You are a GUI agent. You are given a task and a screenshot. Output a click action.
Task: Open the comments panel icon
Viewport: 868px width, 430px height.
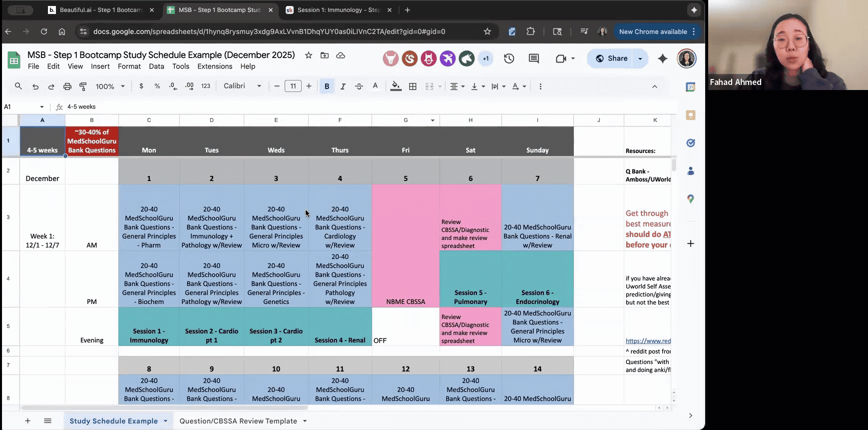534,58
